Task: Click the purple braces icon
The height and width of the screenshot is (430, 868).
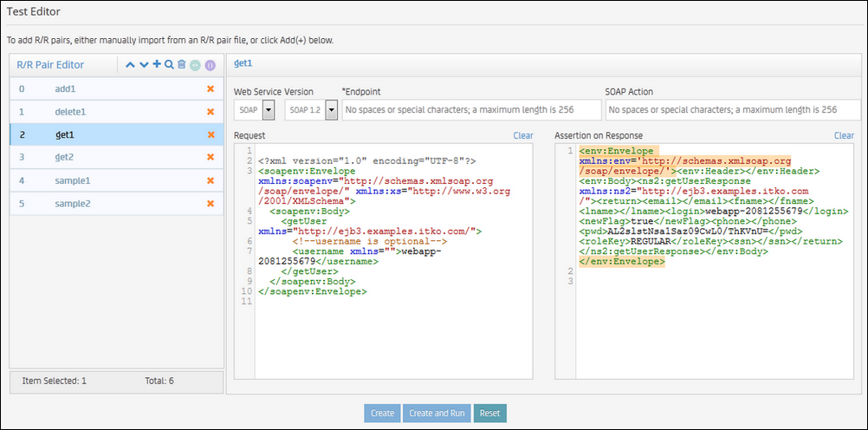Action: [x=210, y=65]
